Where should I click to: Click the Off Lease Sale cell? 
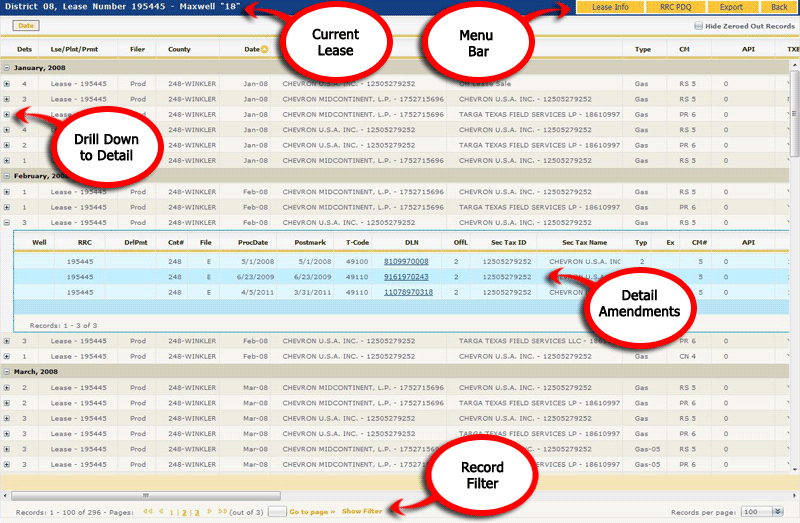tap(485, 84)
